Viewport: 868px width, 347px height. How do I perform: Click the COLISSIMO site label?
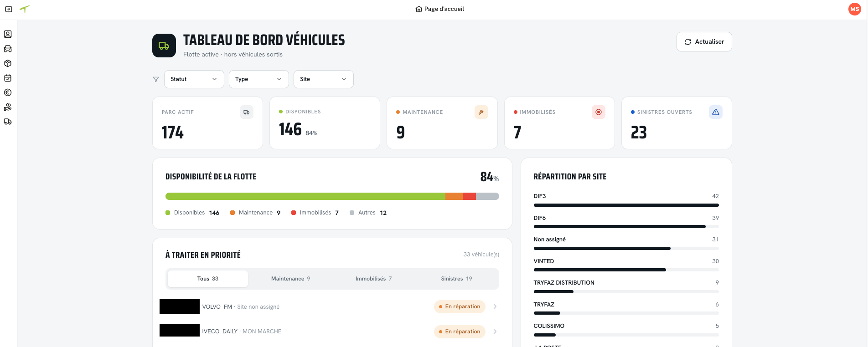(x=549, y=326)
